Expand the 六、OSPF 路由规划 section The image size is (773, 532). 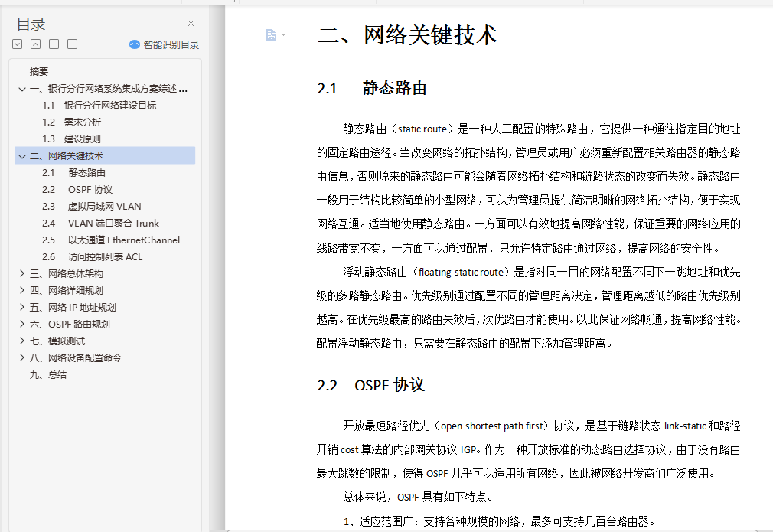coord(21,324)
